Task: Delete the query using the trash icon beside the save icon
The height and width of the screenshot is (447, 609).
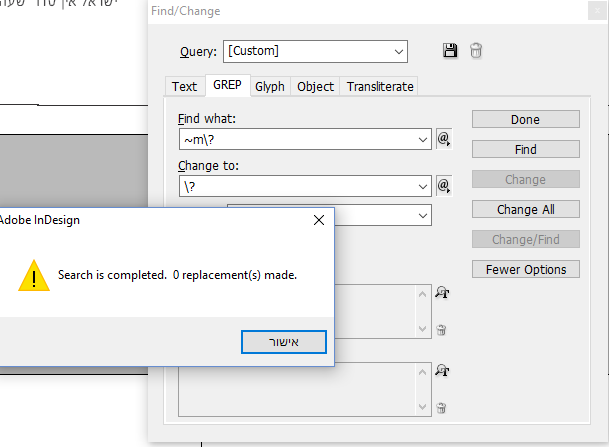Action: click(x=476, y=50)
